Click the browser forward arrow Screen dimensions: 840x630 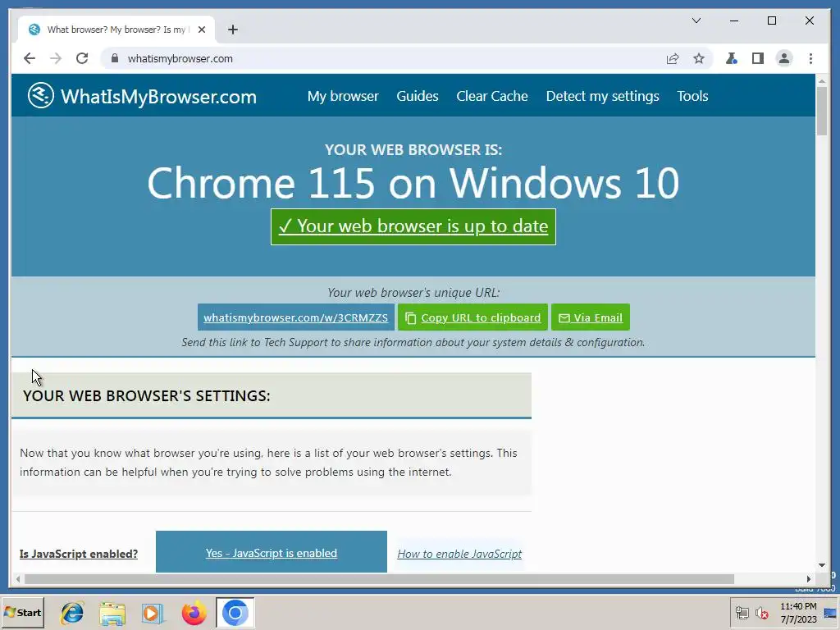point(56,58)
